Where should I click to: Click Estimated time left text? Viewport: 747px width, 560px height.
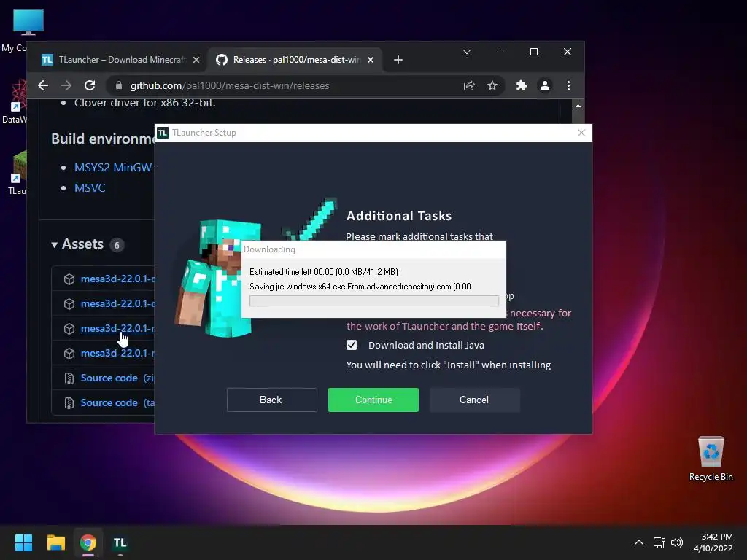(324, 272)
